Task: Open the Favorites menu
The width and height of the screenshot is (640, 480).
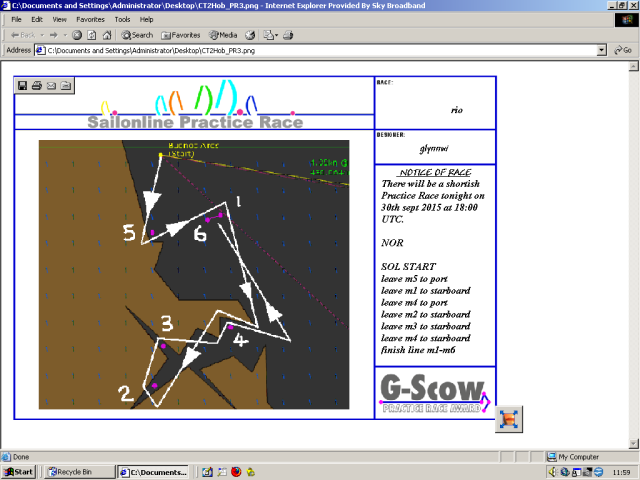Action: [90, 19]
